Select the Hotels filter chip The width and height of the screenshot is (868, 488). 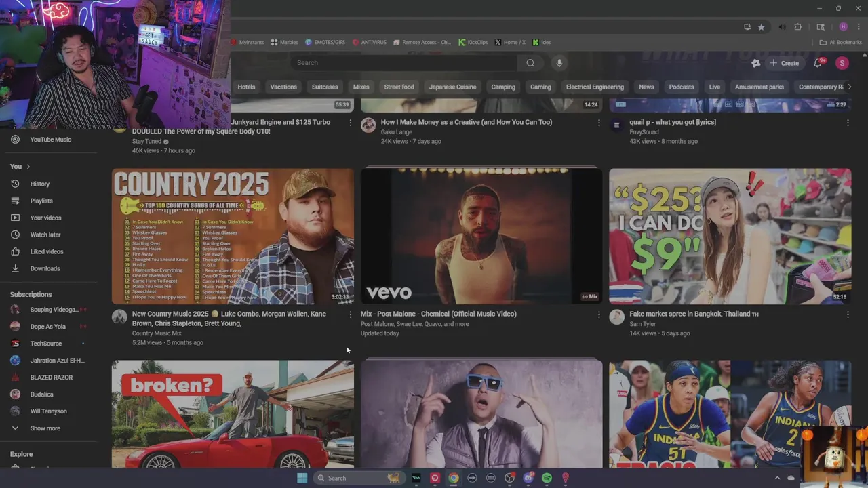coord(246,87)
